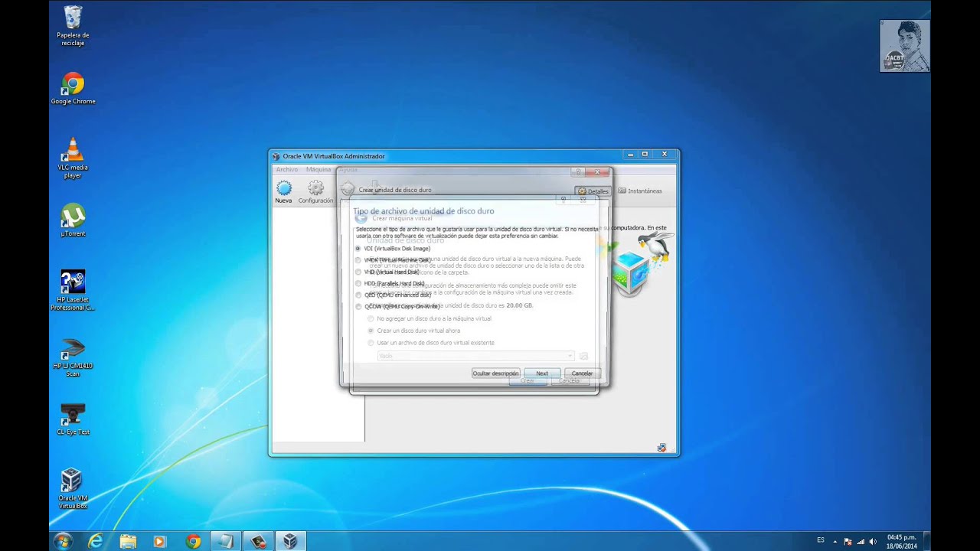
Task: Open Windows Media Player from the taskbar
Action: pyautogui.click(x=159, y=541)
